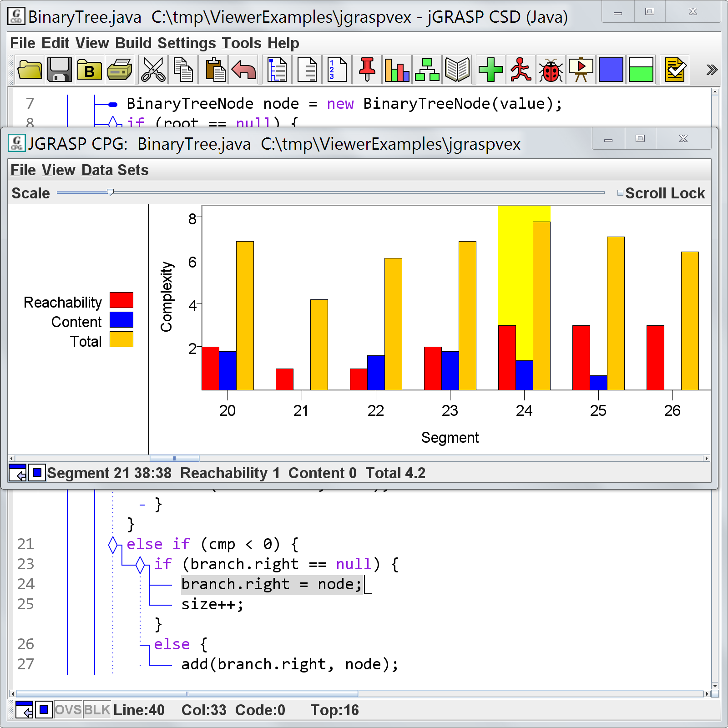Image resolution: width=728 pixels, height=728 pixels.
Task: Click the blue square toolbar icon
Action: (x=611, y=70)
